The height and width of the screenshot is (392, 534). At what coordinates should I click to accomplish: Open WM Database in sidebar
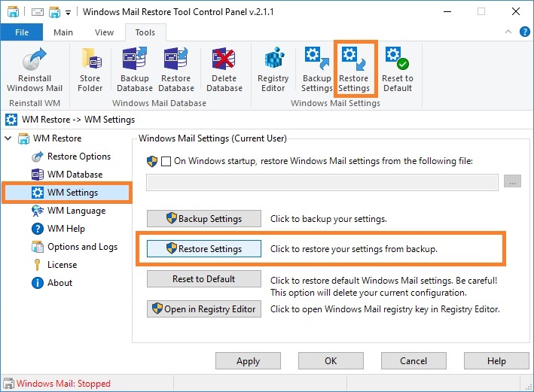[75, 175]
